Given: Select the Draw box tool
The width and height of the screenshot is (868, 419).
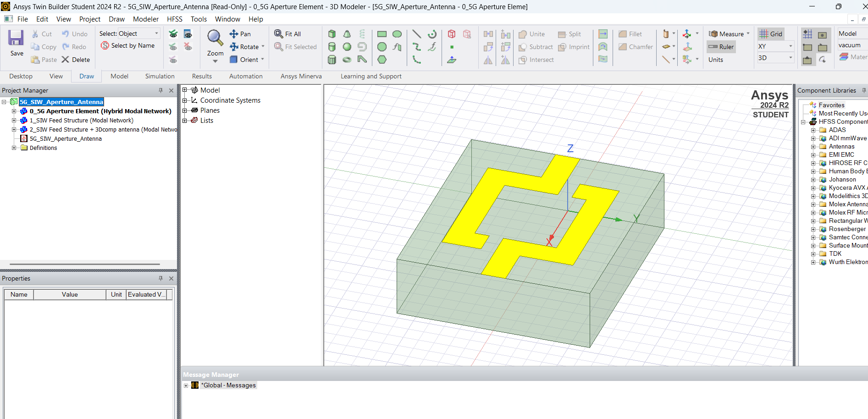Looking at the screenshot, I should click(332, 34).
